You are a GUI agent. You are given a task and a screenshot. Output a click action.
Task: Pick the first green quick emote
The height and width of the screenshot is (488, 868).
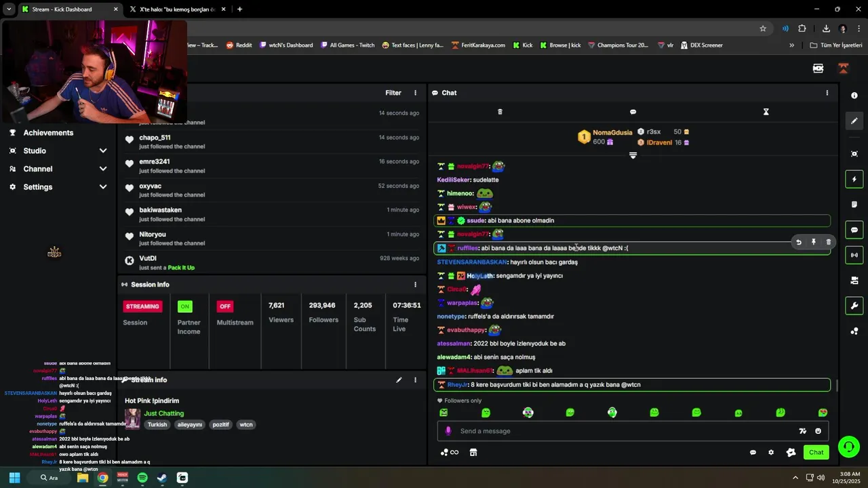click(x=443, y=412)
